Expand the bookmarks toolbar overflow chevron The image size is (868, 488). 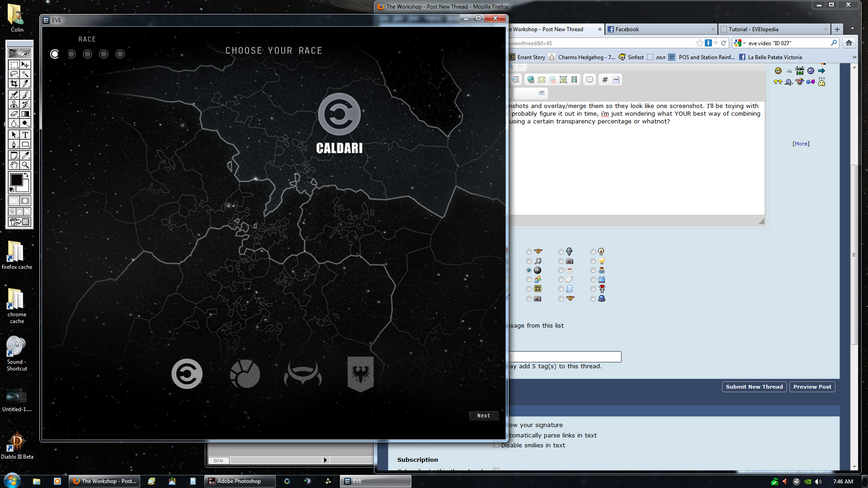[x=854, y=57]
